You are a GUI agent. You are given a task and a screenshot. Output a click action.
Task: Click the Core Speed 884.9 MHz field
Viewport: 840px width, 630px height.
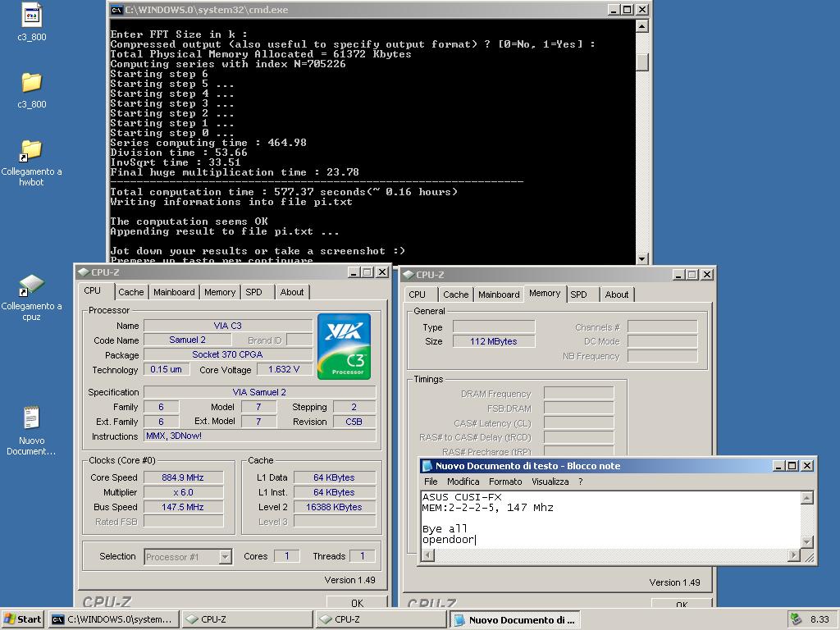point(183,477)
